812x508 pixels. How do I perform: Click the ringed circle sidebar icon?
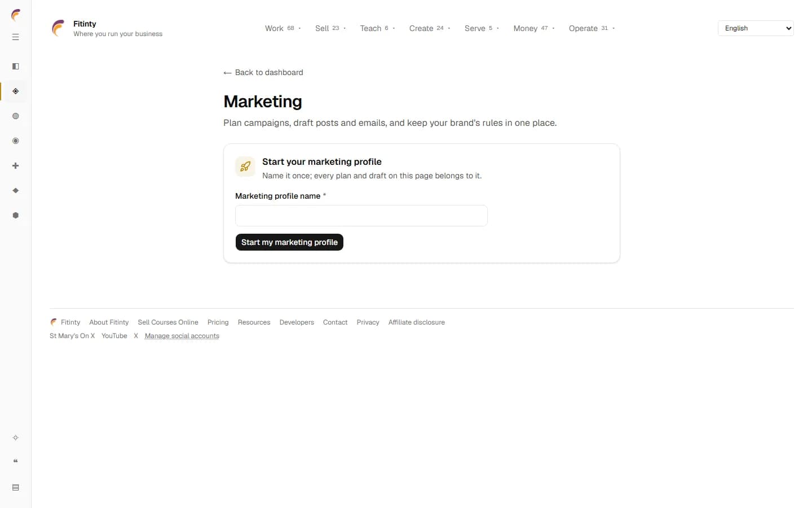tap(16, 141)
